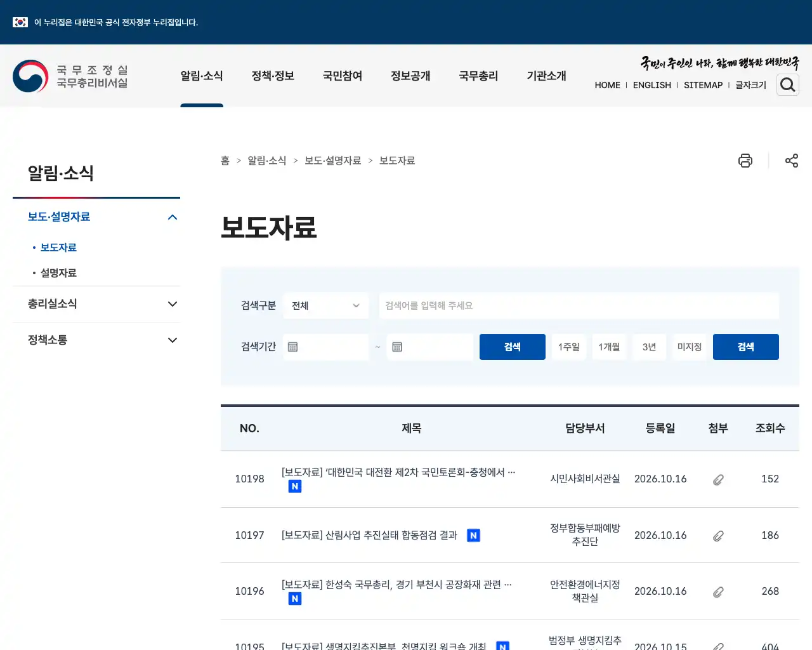Select the 3년 period button
The width and height of the screenshot is (812, 650).
tap(650, 347)
